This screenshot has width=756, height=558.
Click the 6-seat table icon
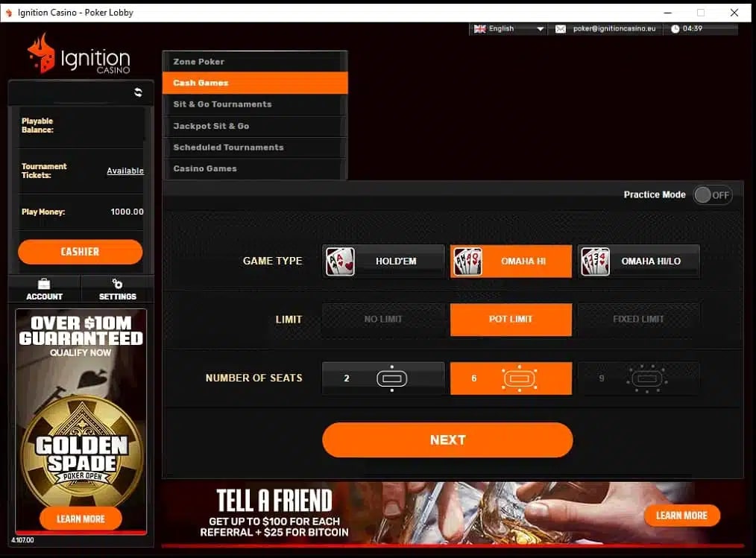(x=519, y=378)
